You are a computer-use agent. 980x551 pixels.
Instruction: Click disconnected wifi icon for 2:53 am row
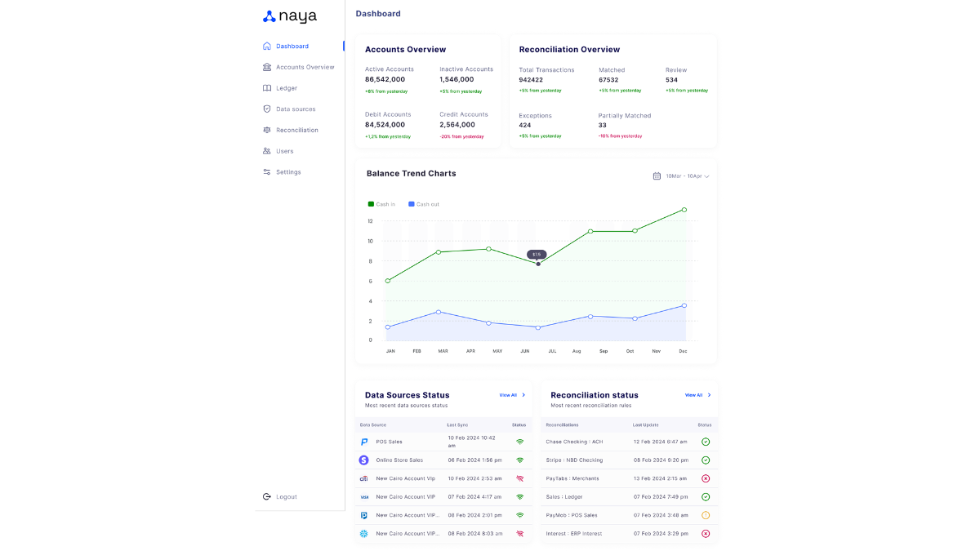click(519, 478)
